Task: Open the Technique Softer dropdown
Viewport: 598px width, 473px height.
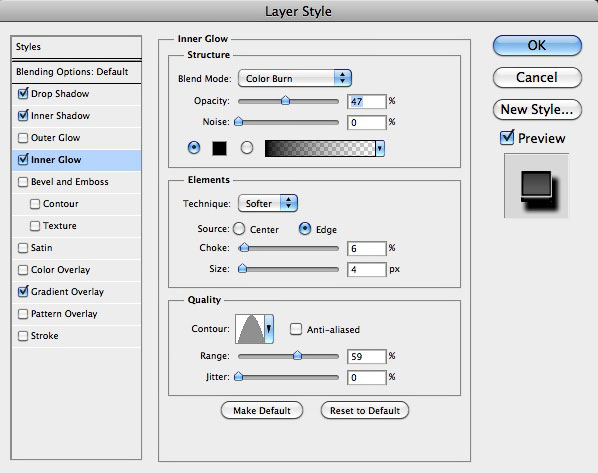Action: [268, 203]
